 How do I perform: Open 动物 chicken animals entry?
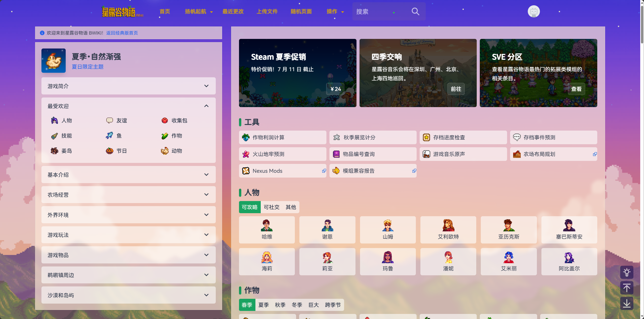[x=172, y=151]
